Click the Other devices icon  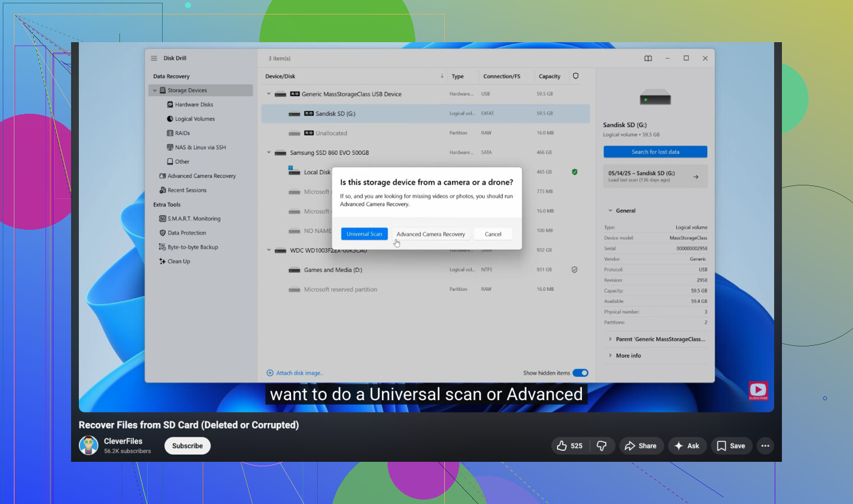click(x=170, y=162)
